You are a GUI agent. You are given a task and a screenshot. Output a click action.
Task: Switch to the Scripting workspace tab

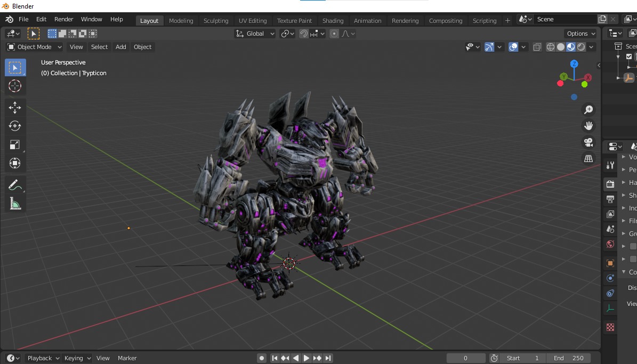click(x=484, y=21)
